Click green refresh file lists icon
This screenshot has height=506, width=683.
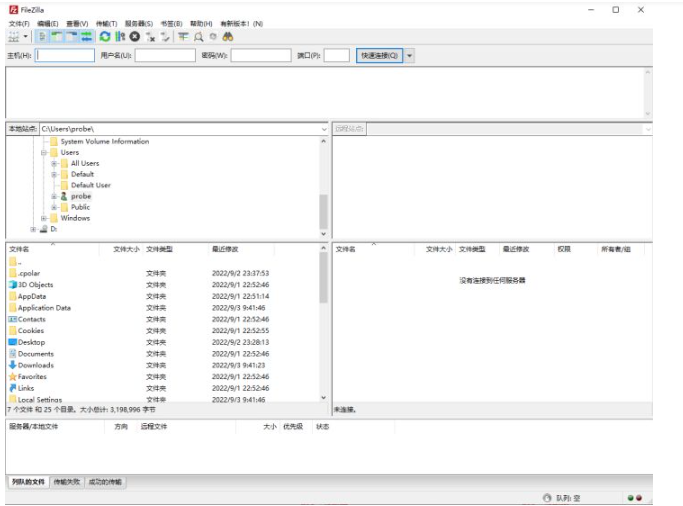pyautogui.click(x=105, y=37)
